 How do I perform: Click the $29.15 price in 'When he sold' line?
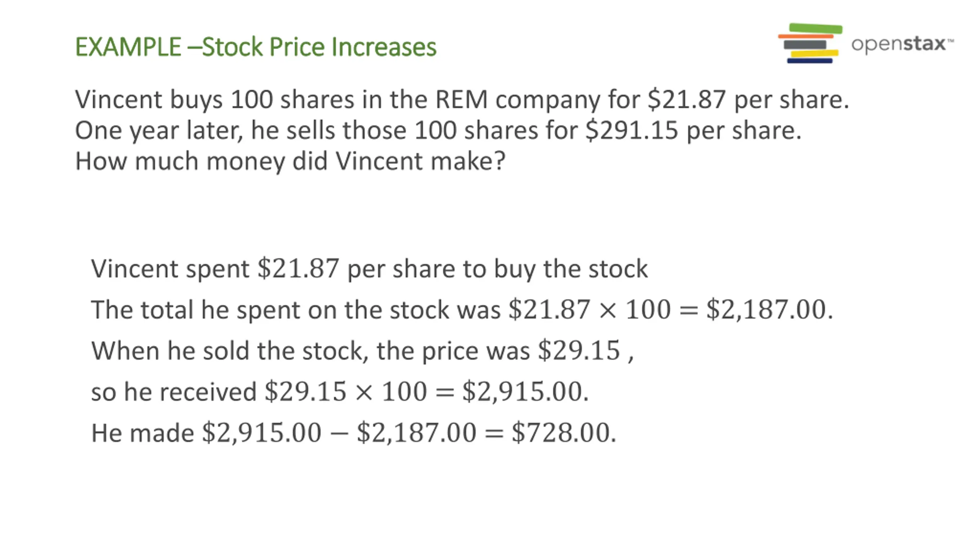pyautogui.click(x=579, y=350)
